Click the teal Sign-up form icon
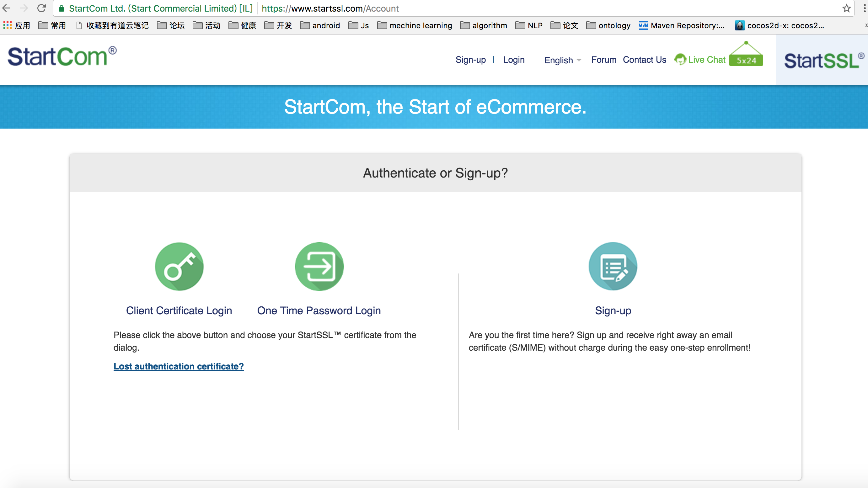The height and width of the screenshot is (488, 868). click(613, 266)
